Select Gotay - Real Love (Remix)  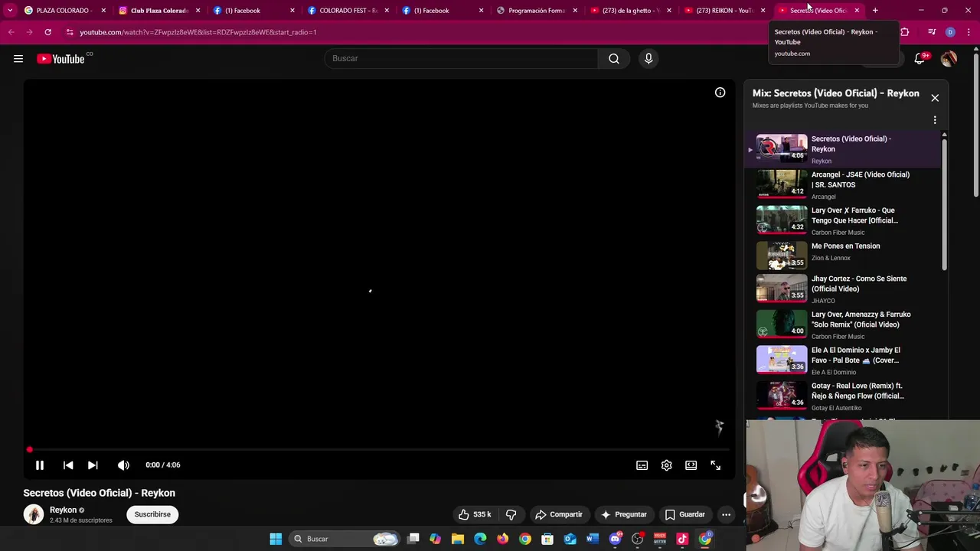coord(842,396)
